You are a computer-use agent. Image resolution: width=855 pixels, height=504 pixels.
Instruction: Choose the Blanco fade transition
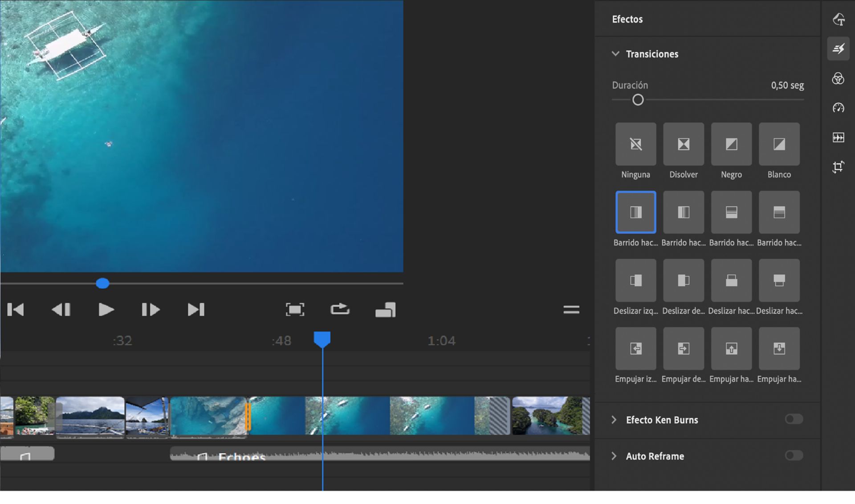(779, 144)
